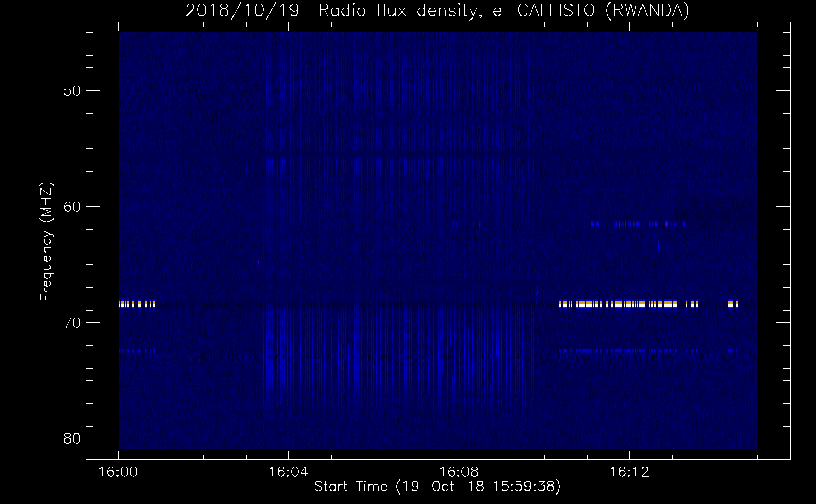Click the "Start Time (19-Oct-18 15:59:38)" label

[x=437, y=486]
